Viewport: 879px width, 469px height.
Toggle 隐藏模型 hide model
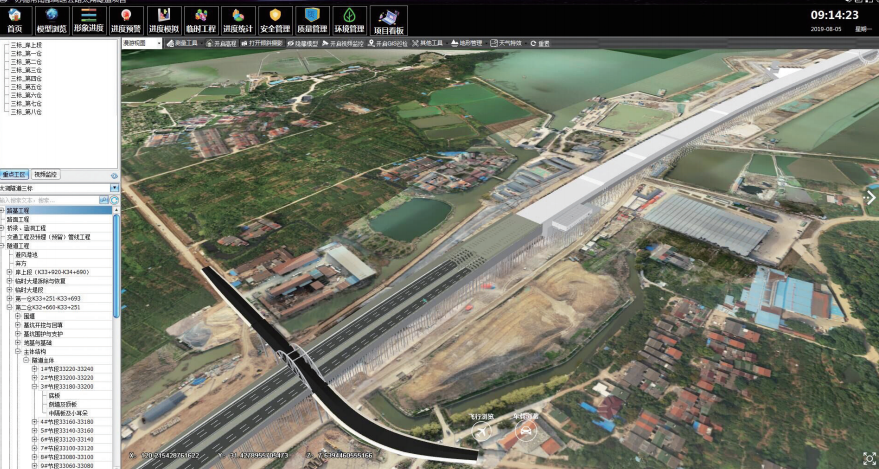[303, 43]
